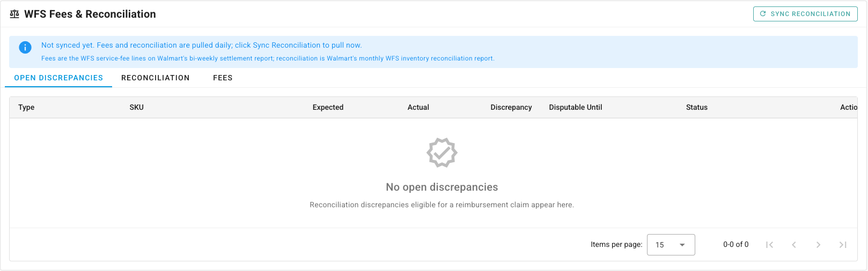This screenshot has height=271, width=868.
Task: Click the 0-0 of 0 range label
Action: pyautogui.click(x=735, y=244)
